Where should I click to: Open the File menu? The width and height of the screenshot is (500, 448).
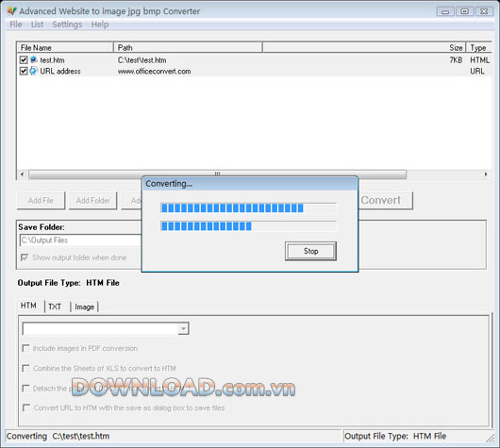point(16,25)
